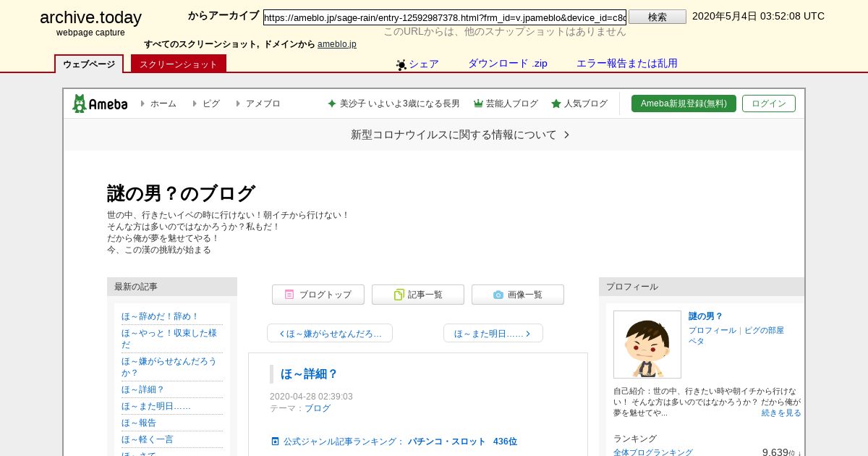Switch to the ウェブページ tab
The height and width of the screenshot is (456, 868).
(x=89, y=64)
